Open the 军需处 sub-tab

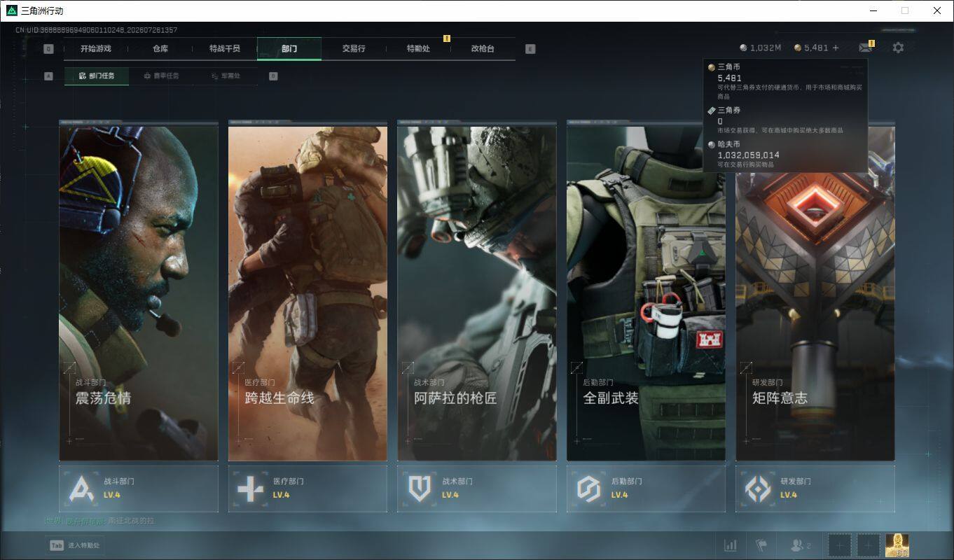pyautogui.click(x=226, y=76)
